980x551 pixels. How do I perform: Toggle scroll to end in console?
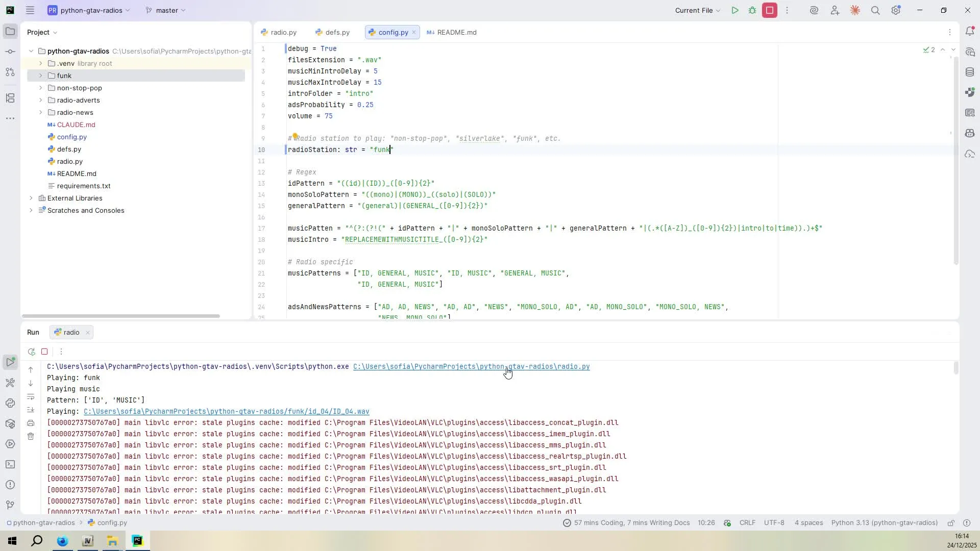(x=31, y=410)
